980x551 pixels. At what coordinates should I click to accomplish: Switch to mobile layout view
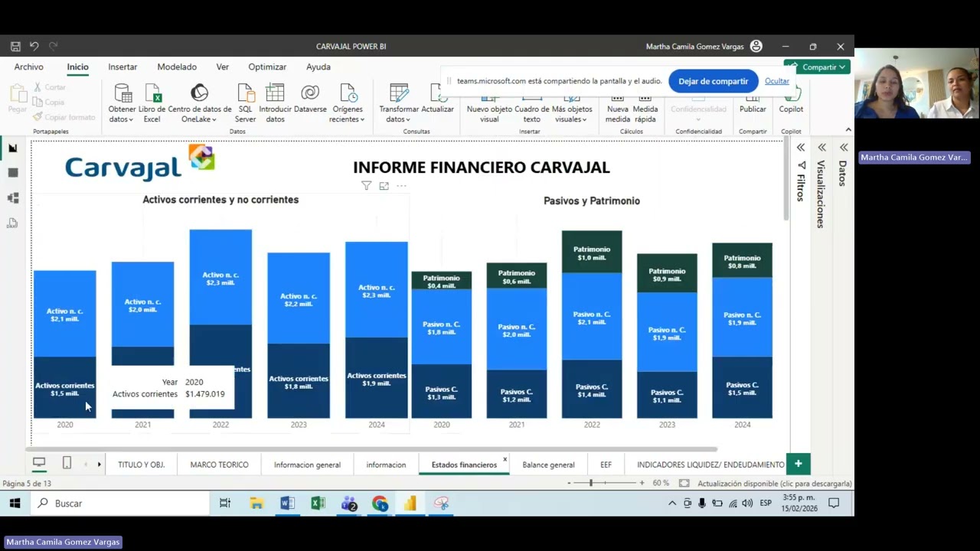pyautogui.click(x=67, y=463)
